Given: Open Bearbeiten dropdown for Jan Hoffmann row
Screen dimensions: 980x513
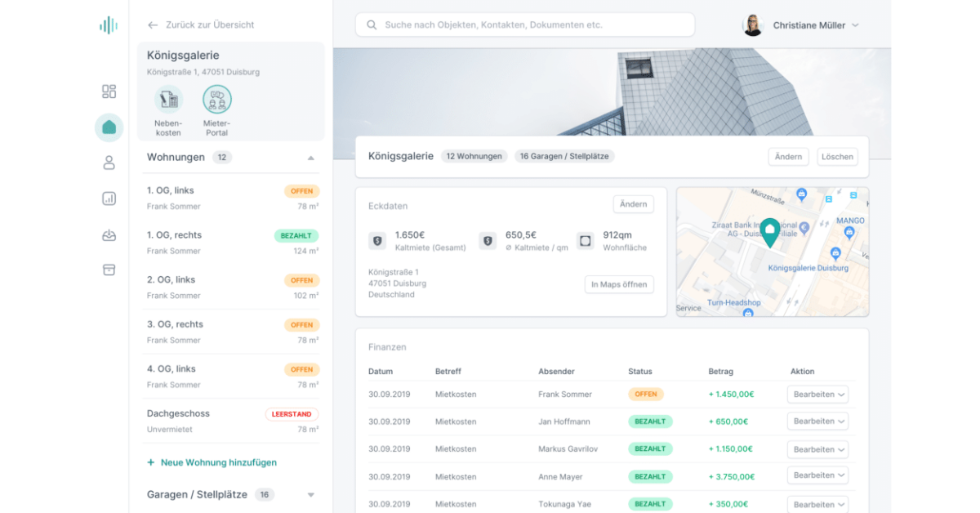Looking at the screenshot, I should point(817,422).
